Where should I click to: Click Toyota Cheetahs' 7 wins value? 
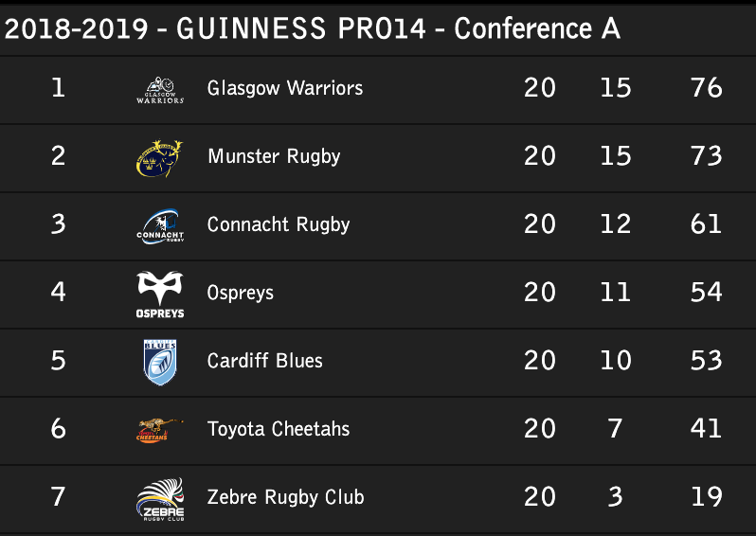615,430
